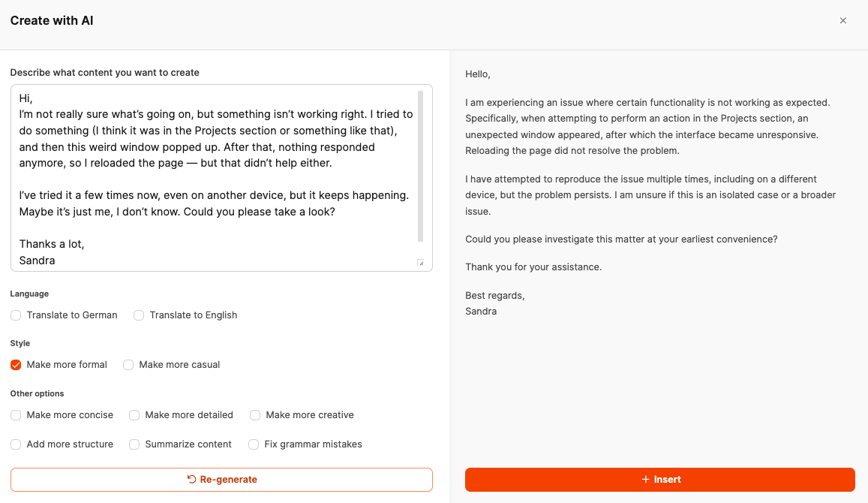868x503 pixels.
Task: Uncheck Make more formal
Action: [16, 365]
